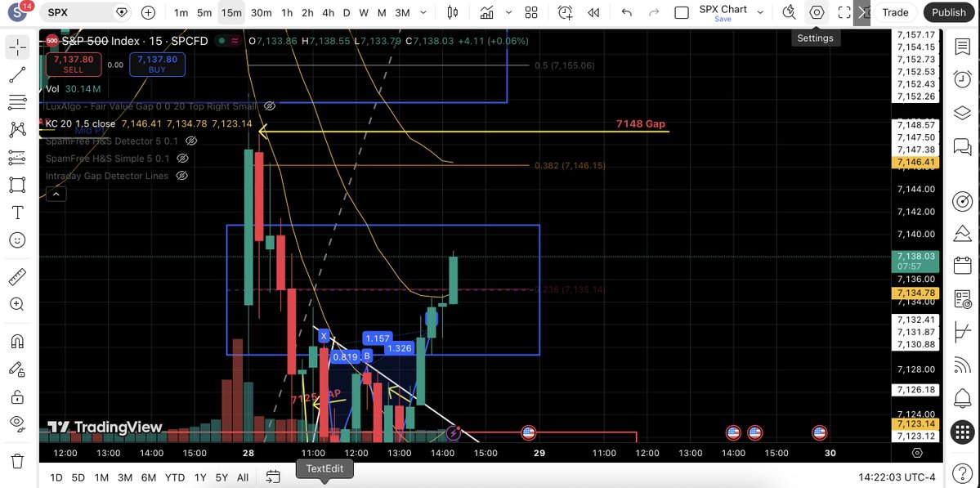
Task: Open the apps grid widget menu
Action: click(x=962, y=431)
